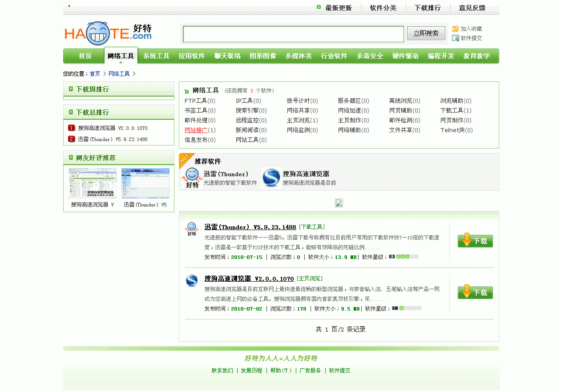The width and height of the screenshot is (561, 392).
Task: Click the broken image placeholder below recommendations
Action: [x=339, y=203]
